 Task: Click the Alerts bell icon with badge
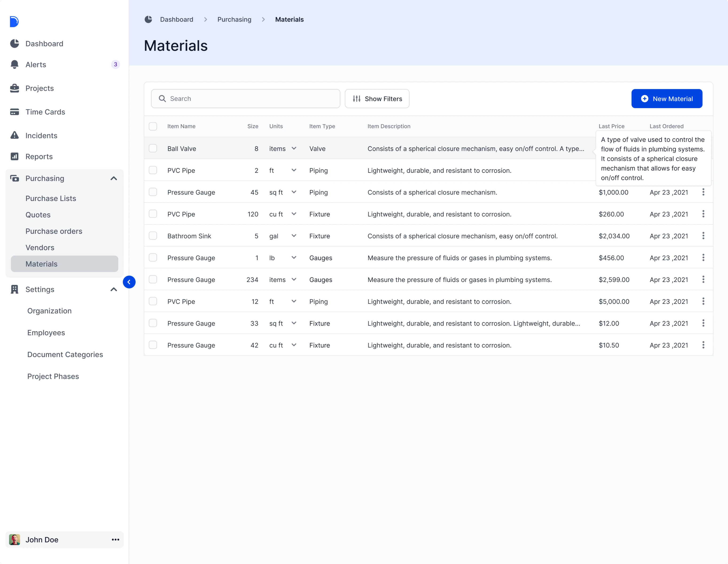[15, 64]
